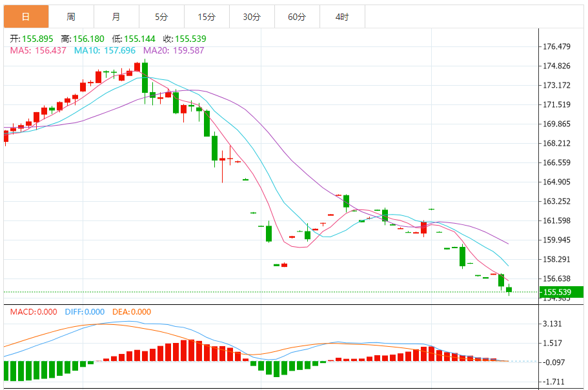The image size is (588, 390).
Task: Click the -0.097 MACD axis label
Action: (x=554, y=362)
